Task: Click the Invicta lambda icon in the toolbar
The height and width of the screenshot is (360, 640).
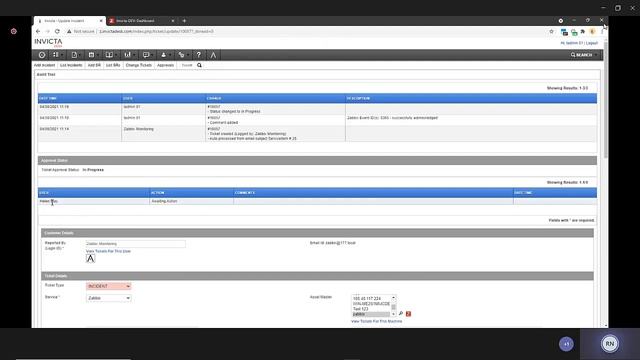Action: point(213,55)
